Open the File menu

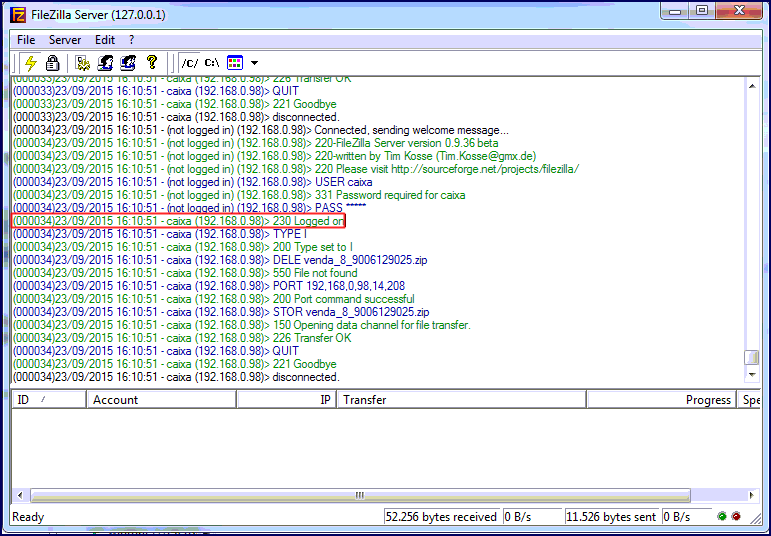26,40
